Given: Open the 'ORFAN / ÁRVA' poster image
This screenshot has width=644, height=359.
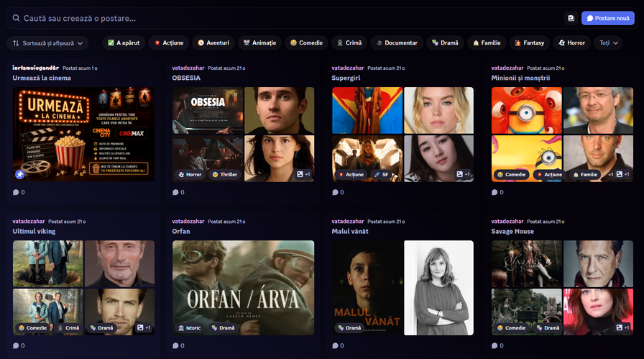Looking at the screenshot, I should [243, 288].
